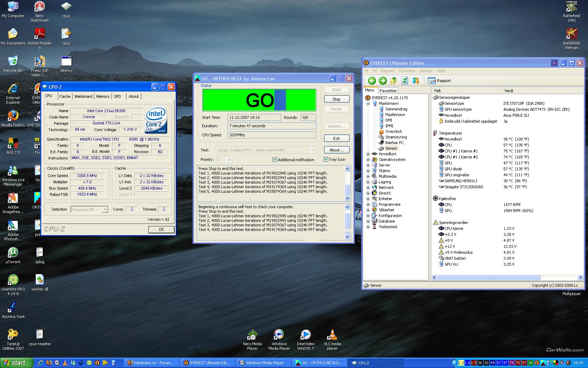
Task: Open Nero StartSmart desktop icon
Action: (x=40, y=12)
